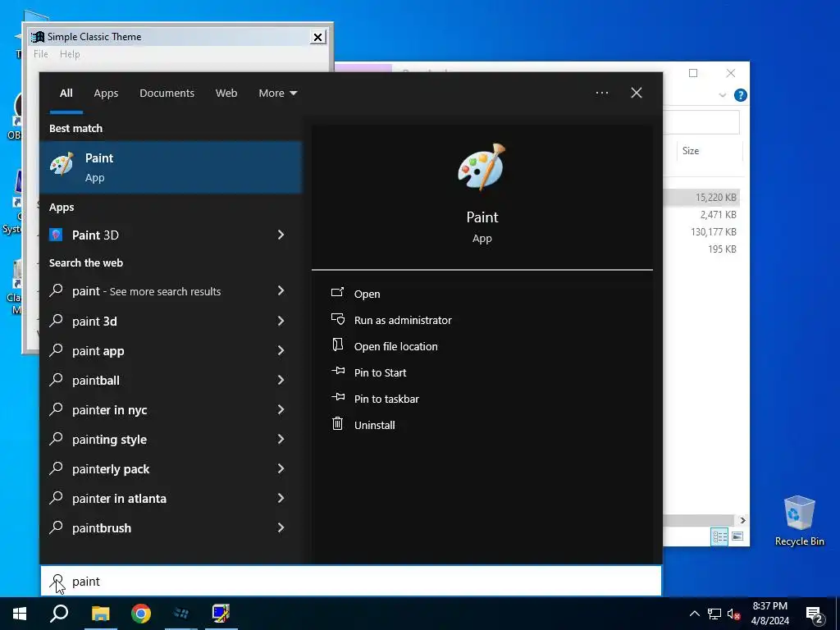Viewport: 840px width, 630px height.
Task: Click the magnifier icon beside paintball suggestion
Action: click(57, 380)
